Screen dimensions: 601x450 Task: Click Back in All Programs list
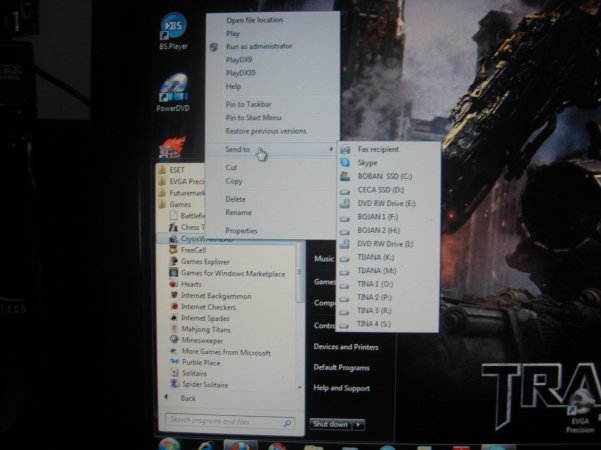(188, 398)
